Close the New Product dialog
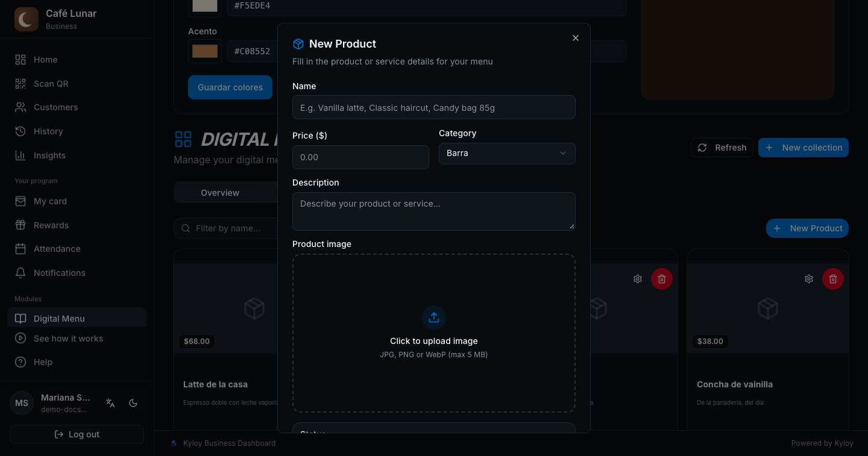This screenshot has height=456, width=868. (x=576, y=38)
